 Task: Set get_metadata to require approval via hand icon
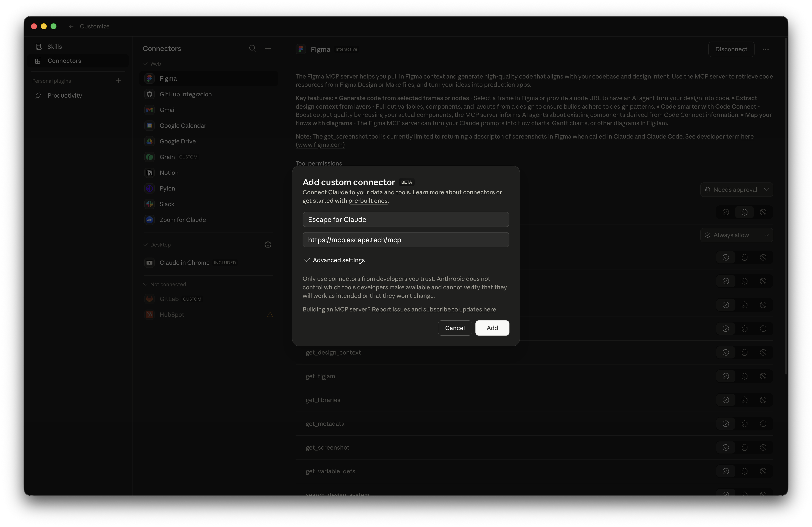(x=745, y=423)
